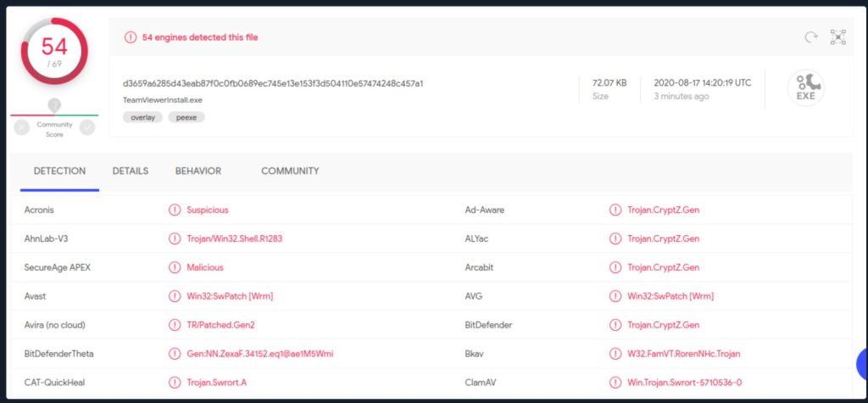Click the ClamAV engine name
The image size is (868, 403).
pos(480,383)
